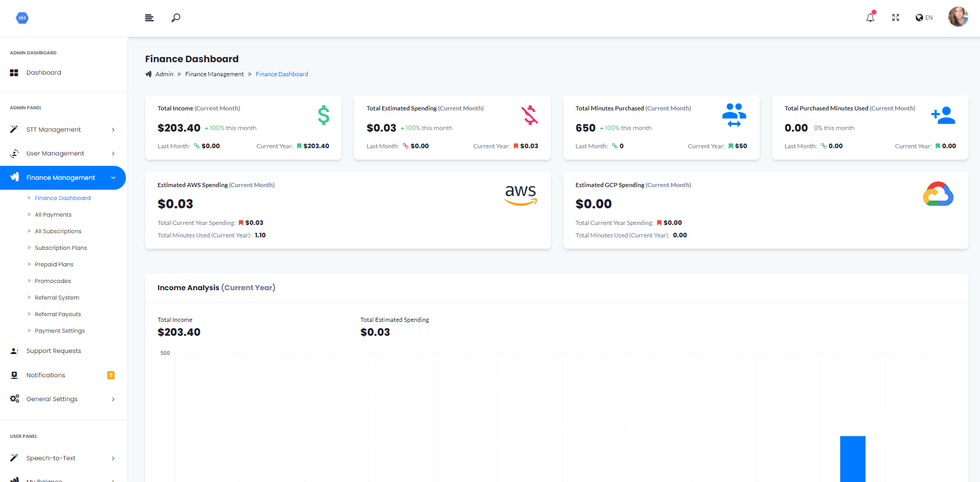
Task: Open the EN language selector
Action: point(924,18)
